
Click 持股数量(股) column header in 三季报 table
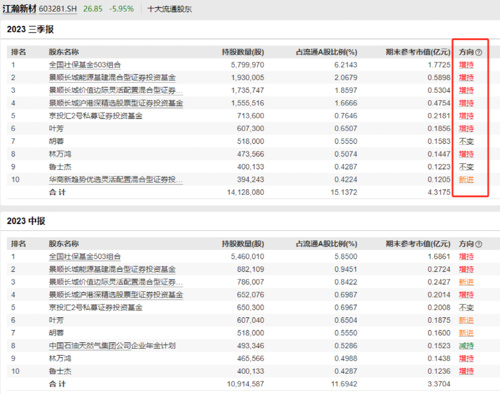[243, 52]
